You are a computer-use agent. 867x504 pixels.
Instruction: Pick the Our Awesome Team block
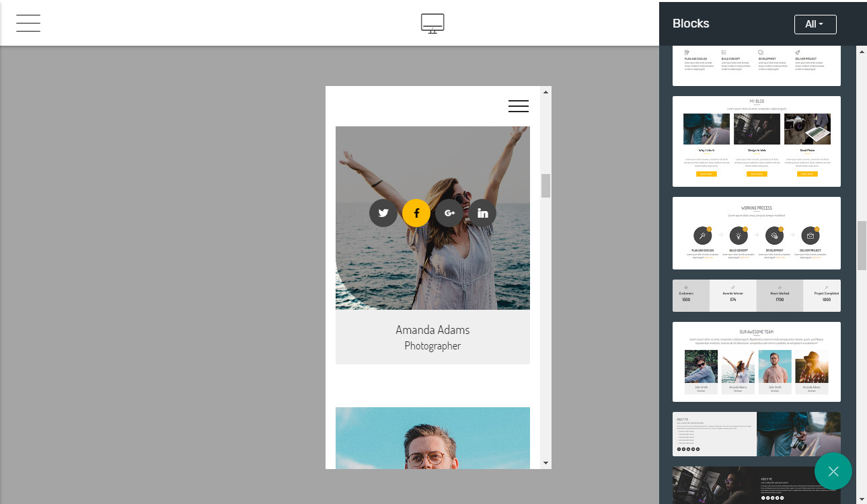[756, 362]
